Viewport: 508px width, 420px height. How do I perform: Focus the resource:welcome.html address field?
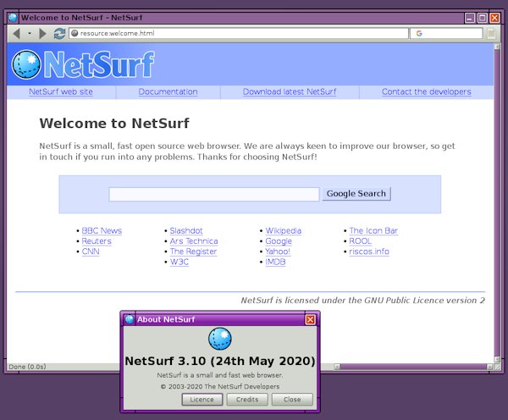click(x=239, y=33)
